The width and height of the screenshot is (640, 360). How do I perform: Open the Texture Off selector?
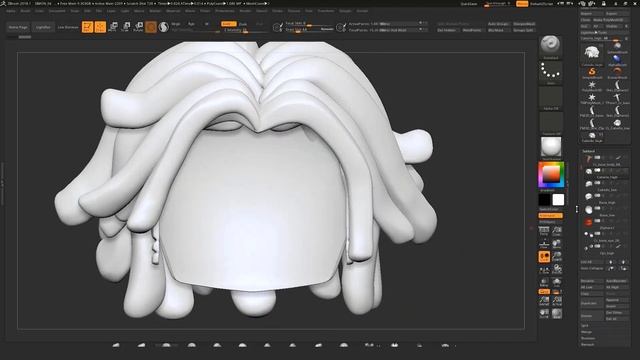(x=551, y=123)
